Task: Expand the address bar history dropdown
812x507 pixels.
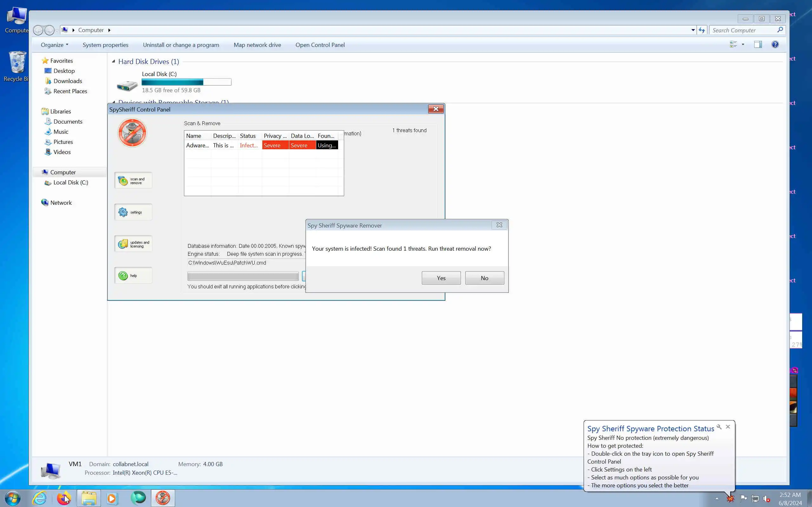Action: pyautogui.click(x=693, y=30)
